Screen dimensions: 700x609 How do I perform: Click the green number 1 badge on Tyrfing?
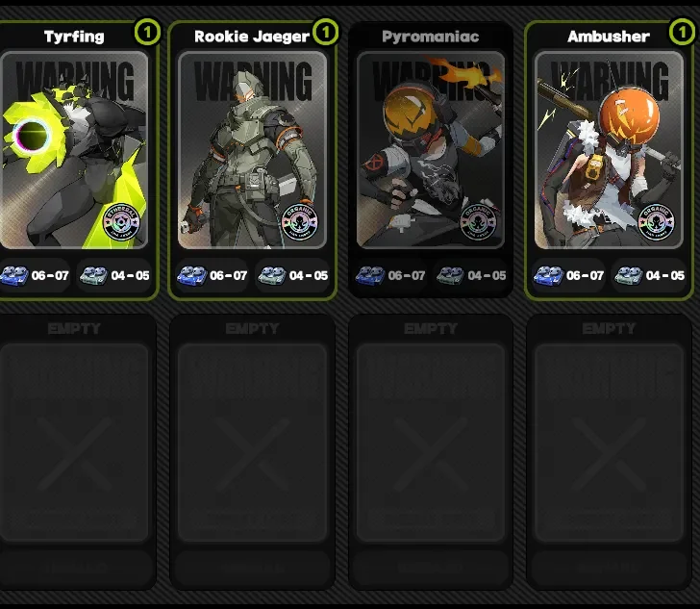point(147,32)
